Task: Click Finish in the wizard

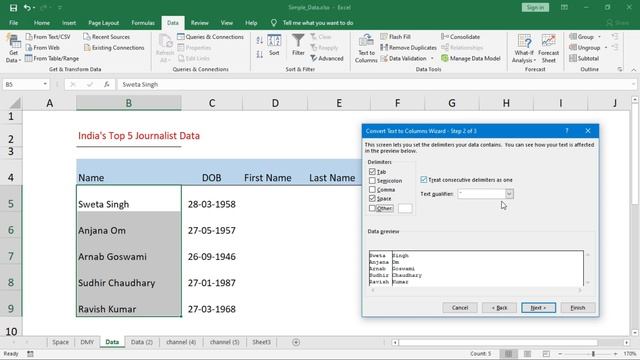Action: point(578,308)
